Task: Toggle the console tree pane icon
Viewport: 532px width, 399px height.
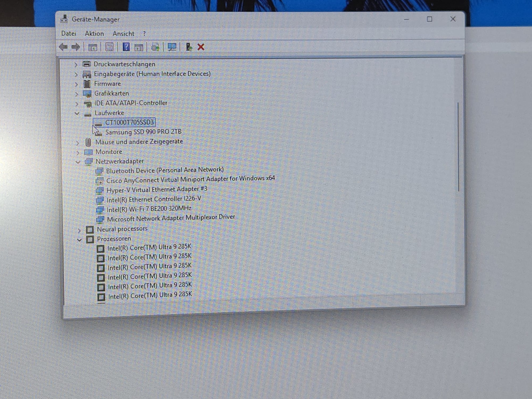Action: 93,47
